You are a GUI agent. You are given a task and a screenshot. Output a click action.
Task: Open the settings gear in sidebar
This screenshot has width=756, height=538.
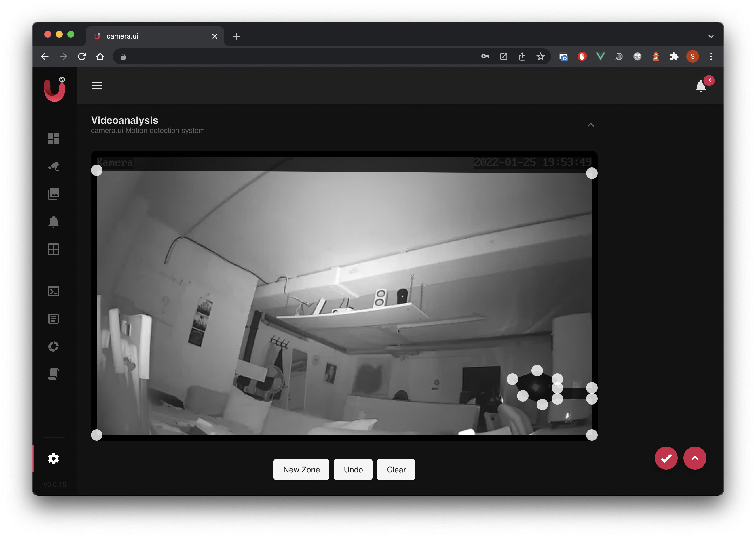click(x=53, y=459)
